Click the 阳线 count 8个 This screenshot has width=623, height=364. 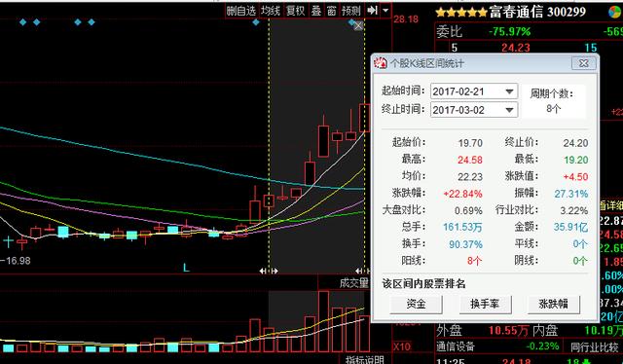pyautogui.click(x=474, y=261)
